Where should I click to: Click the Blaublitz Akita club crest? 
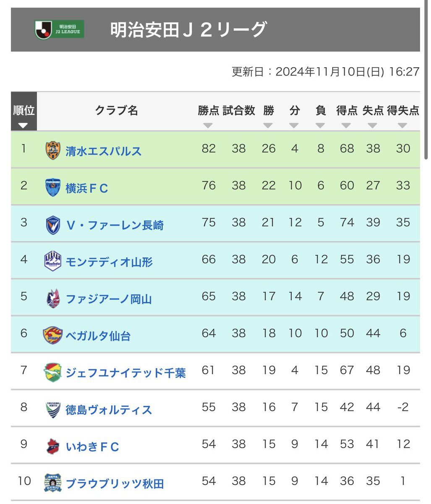53,483
